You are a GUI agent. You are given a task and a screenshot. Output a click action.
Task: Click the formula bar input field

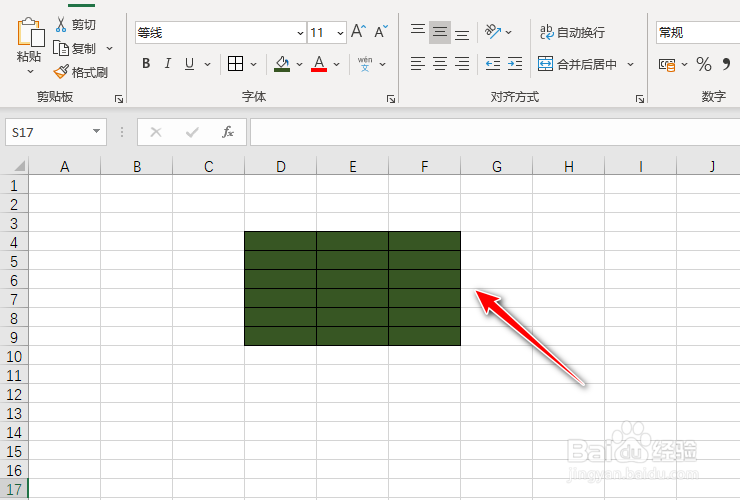point(495,132)
